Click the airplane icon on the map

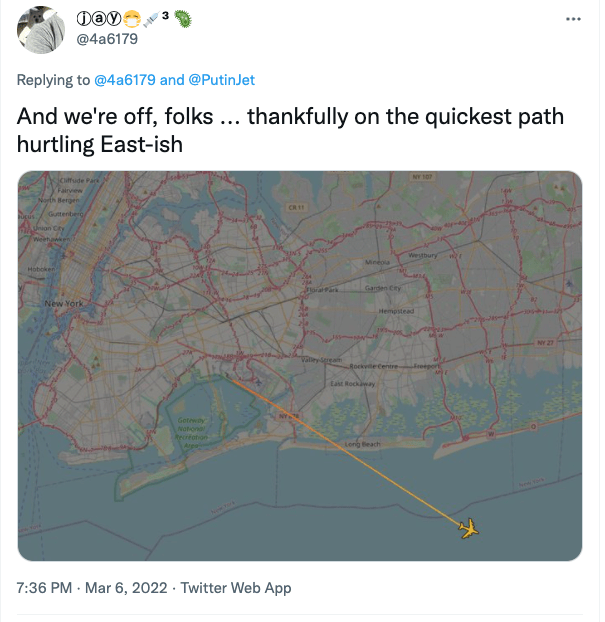(x=468, y=527)
